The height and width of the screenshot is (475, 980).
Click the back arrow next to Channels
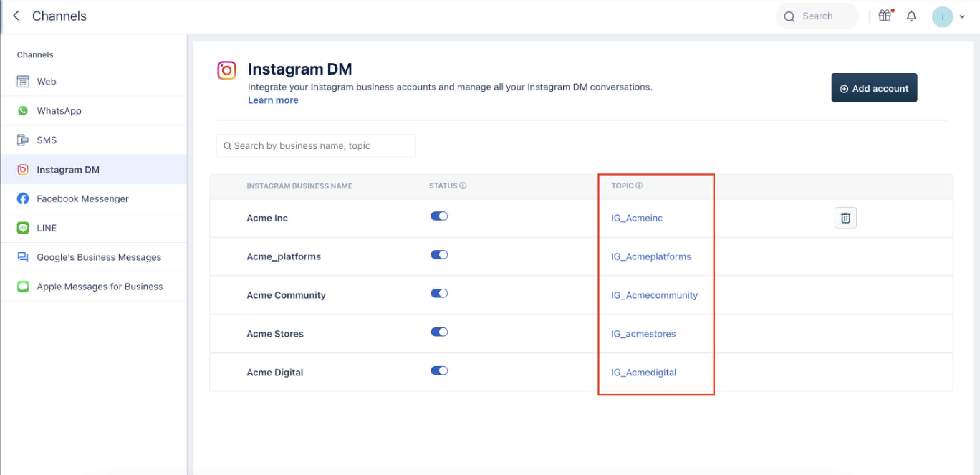coord(16,16)
